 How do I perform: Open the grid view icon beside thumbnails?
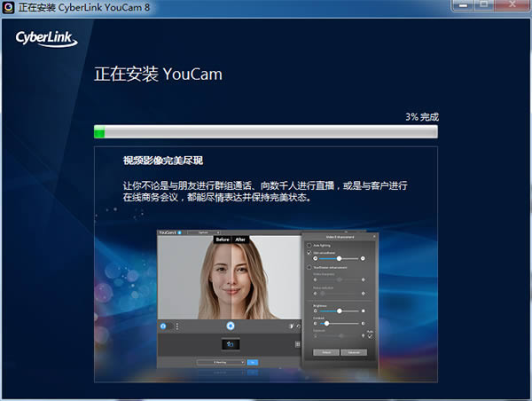coord(298,344)
